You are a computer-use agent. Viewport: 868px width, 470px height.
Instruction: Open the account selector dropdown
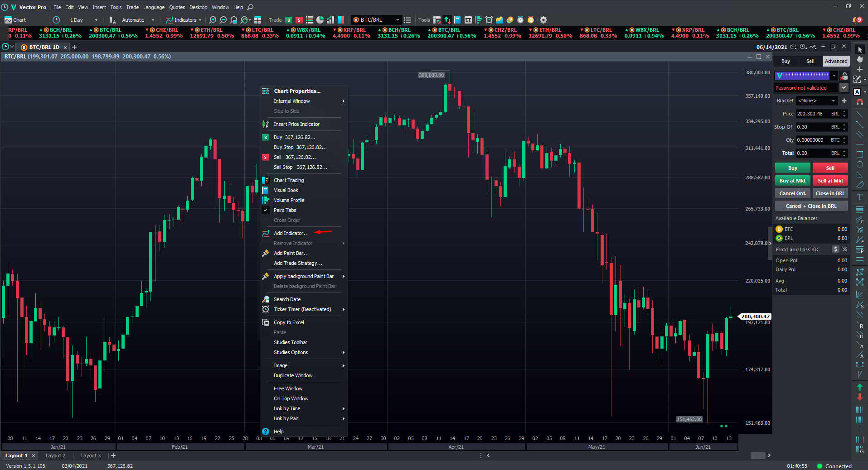[x=834, y=76]
